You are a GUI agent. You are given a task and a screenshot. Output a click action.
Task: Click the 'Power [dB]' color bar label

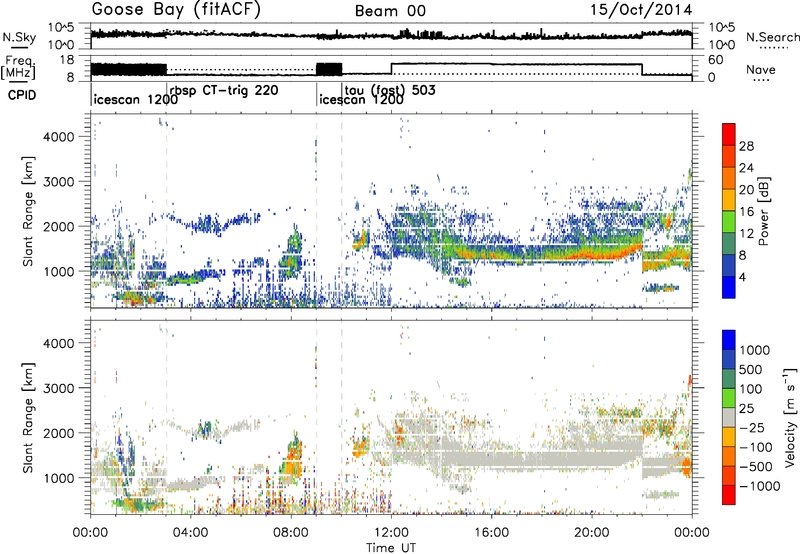click(764, 211)
